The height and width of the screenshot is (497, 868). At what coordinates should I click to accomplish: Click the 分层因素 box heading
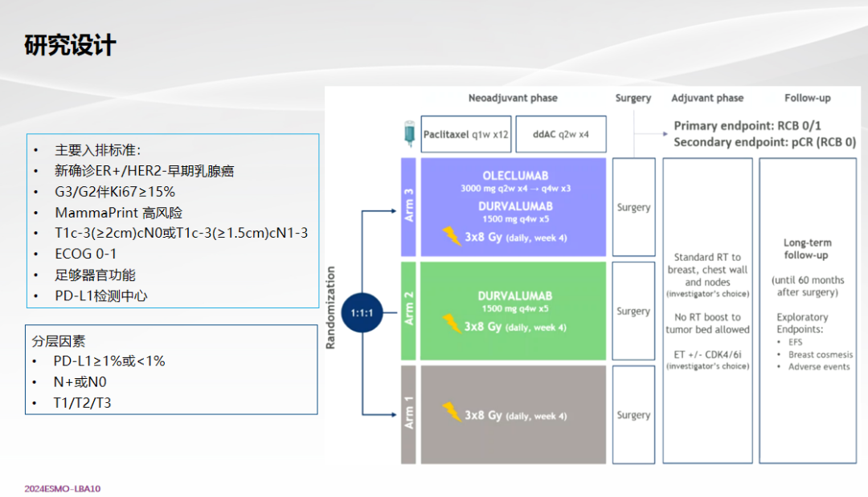tap(58, 341)
